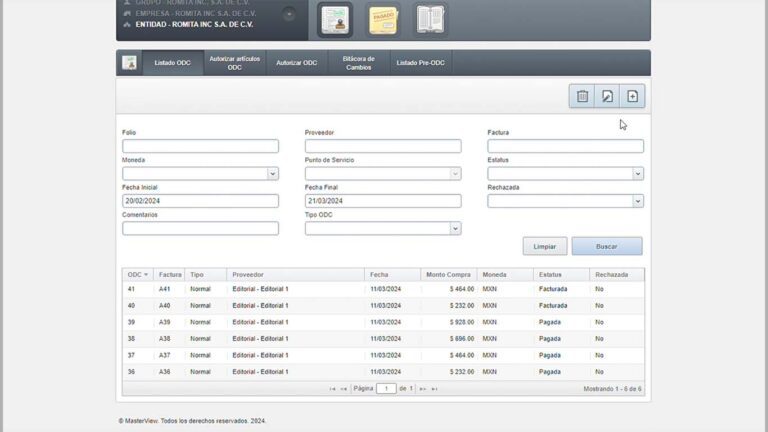Click the Limpiar button
Screen dimensions: 768x432
tap(544, 246)
